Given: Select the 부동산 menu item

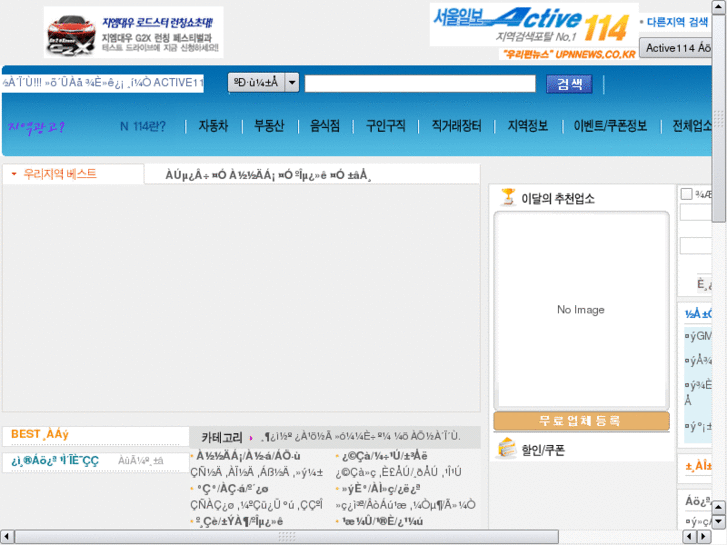Looking at the screenshot, I should 269,126.
